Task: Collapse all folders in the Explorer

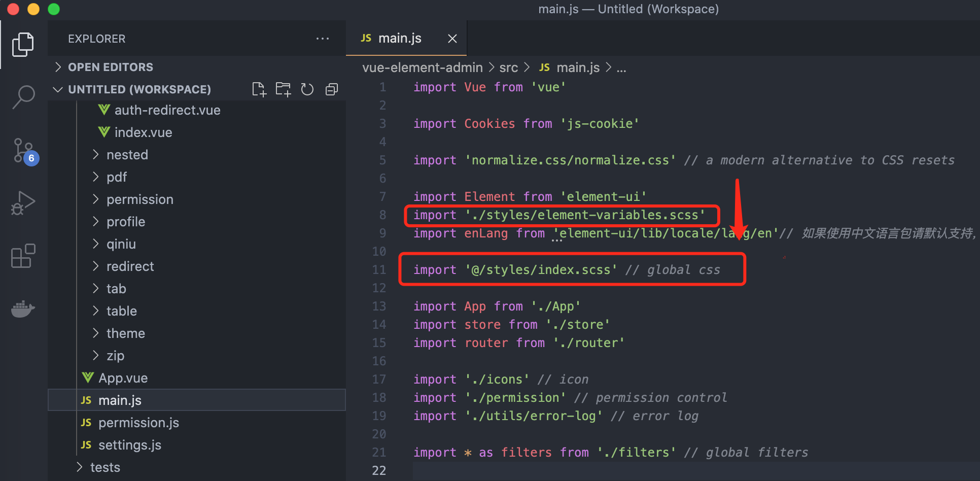Action: (x=332, y=89)
